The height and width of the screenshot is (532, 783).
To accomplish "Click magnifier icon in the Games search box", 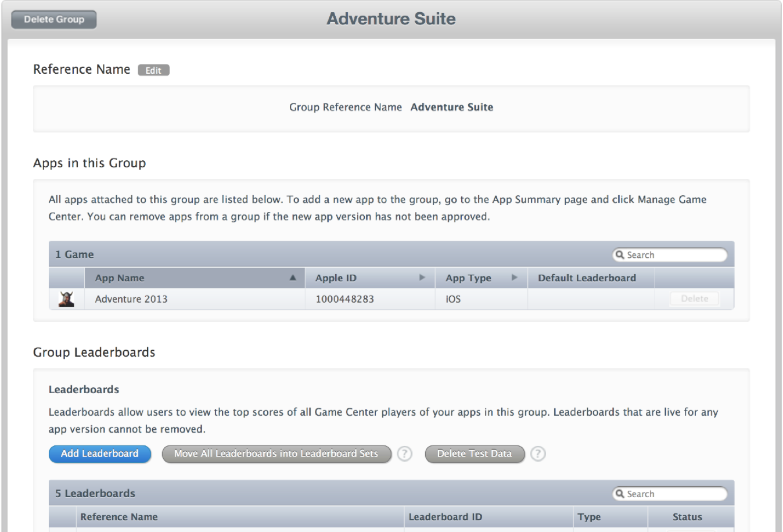I will pyautogui.click(x=620, y=255).
